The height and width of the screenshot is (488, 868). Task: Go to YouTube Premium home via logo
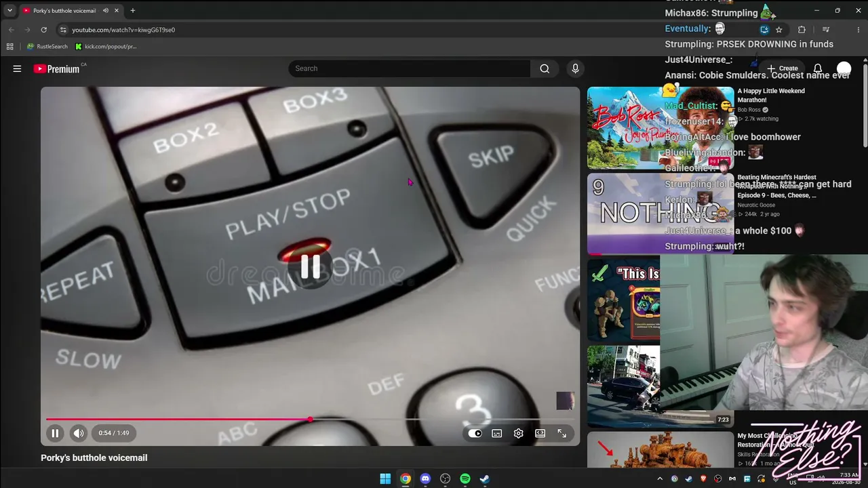(56, 68)
